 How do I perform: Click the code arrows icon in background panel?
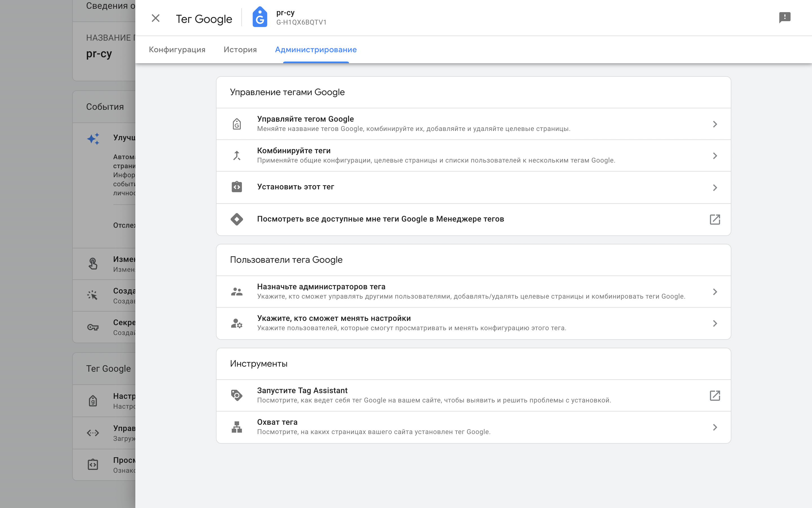[x=93, y=433]
